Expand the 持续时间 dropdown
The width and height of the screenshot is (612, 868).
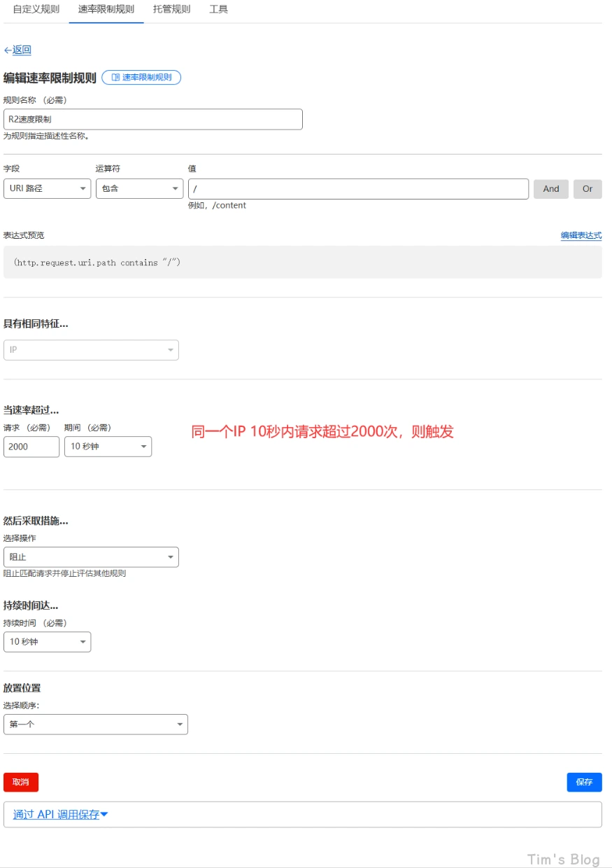[x=47, y=642]
